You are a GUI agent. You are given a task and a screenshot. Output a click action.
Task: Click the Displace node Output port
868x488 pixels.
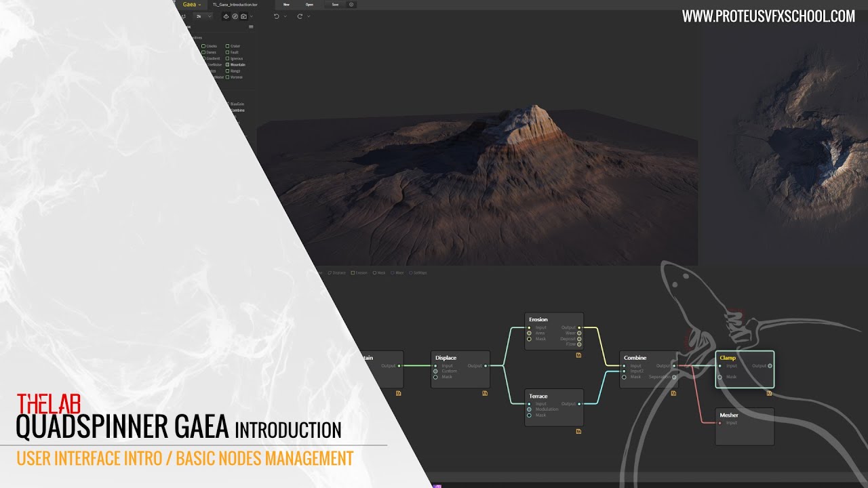(x=486, y=366)
